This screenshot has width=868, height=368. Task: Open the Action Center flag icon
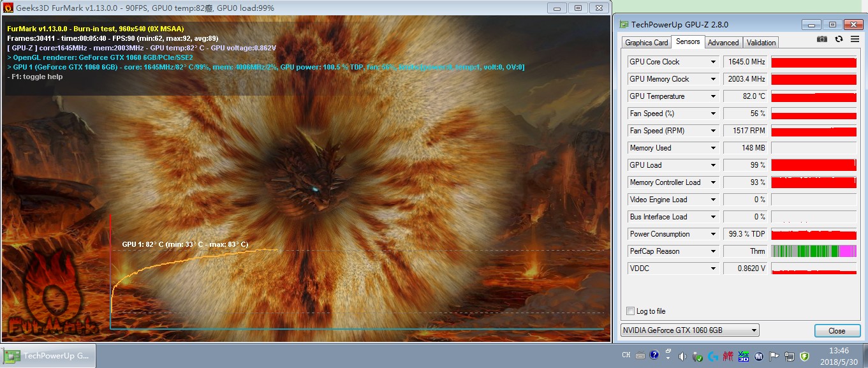[774, 356]
